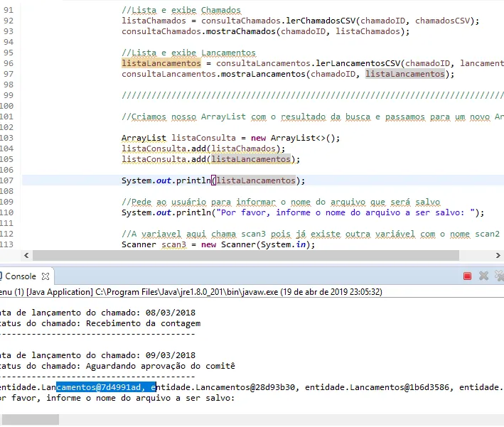Image resolution: width=504 pixels, height=427 pixels.
Task: Close the Console view tab
Action: pos(45,276)
